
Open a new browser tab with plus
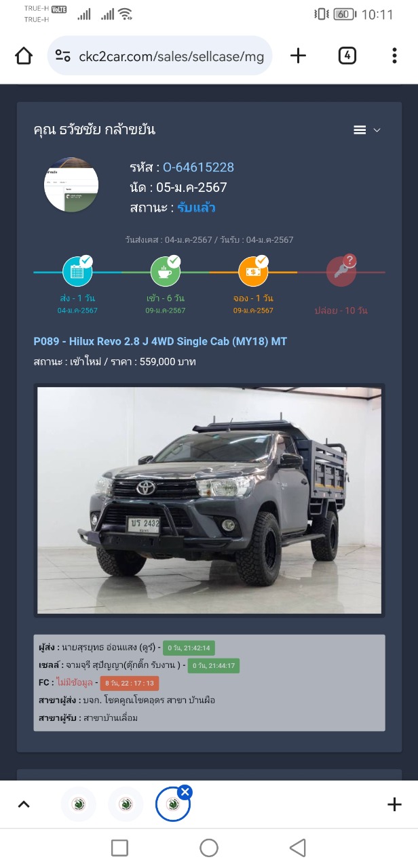[x=298, y=56]
